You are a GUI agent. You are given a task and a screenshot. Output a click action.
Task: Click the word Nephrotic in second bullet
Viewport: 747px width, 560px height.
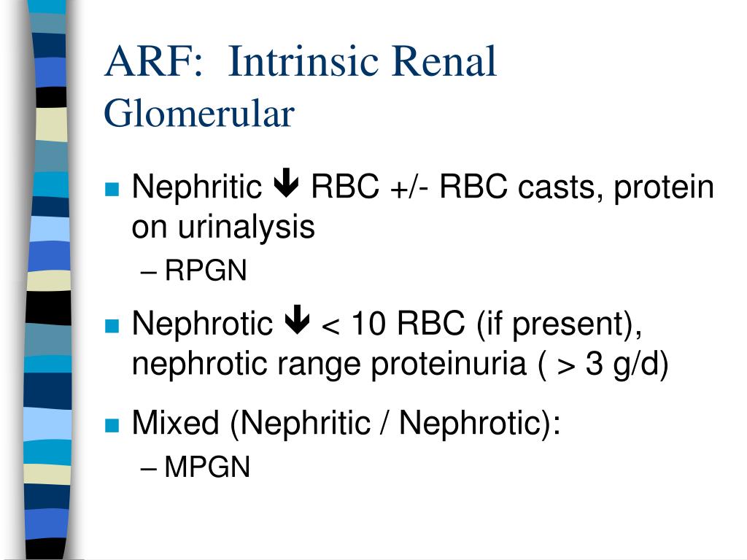click(x=202, y=324)
